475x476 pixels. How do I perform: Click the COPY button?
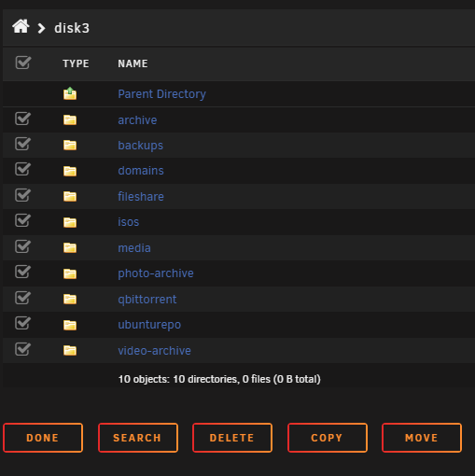pyautogui.click(x=328, y=438)
